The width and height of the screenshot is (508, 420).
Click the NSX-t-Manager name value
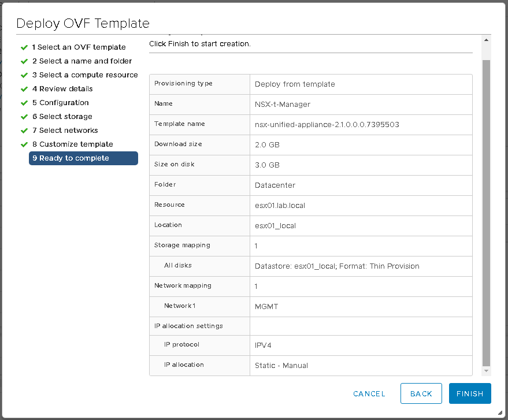[x=282, y=105]
